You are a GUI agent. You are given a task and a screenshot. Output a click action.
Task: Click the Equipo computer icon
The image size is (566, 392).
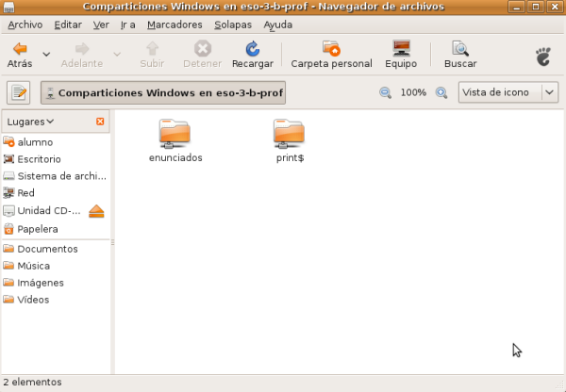coord(401,49)
